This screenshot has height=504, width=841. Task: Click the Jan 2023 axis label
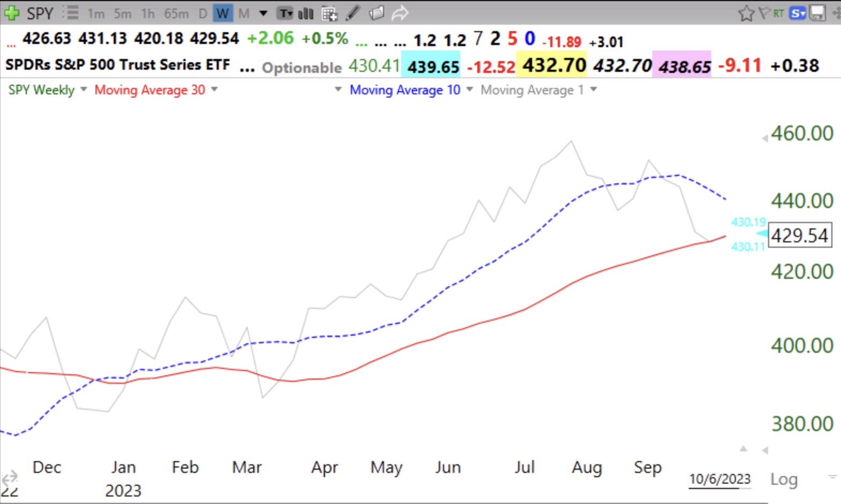click(x=123, y=478)
